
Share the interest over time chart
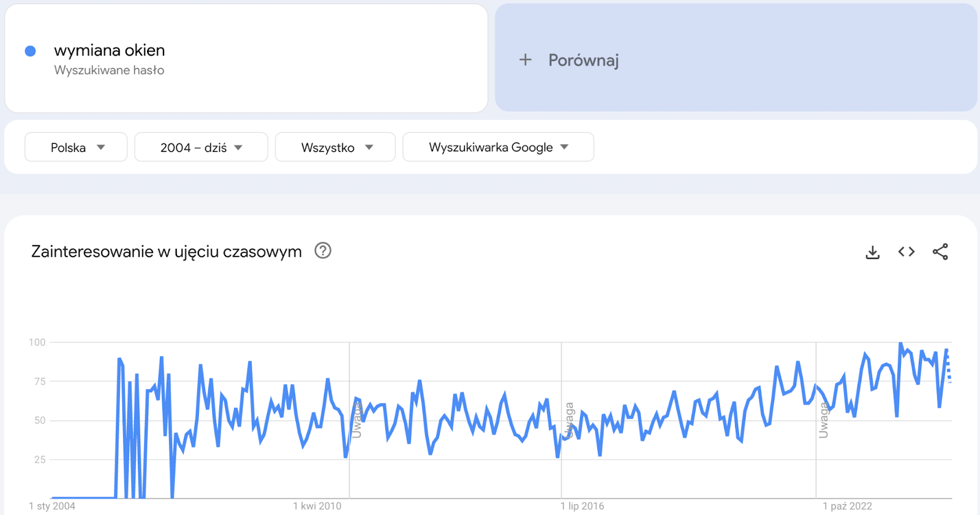coord(940,252)
